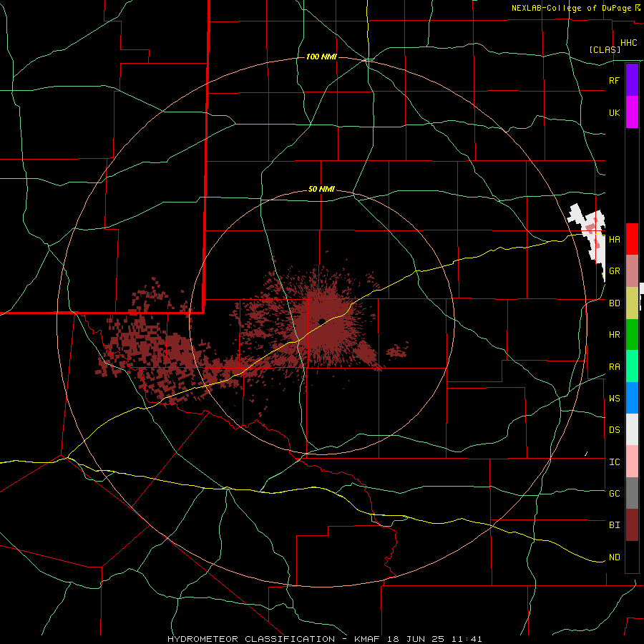Click the purple RF legend color swatch
The width and height of the screenshot is (644, 644).
tap(632, 80)
